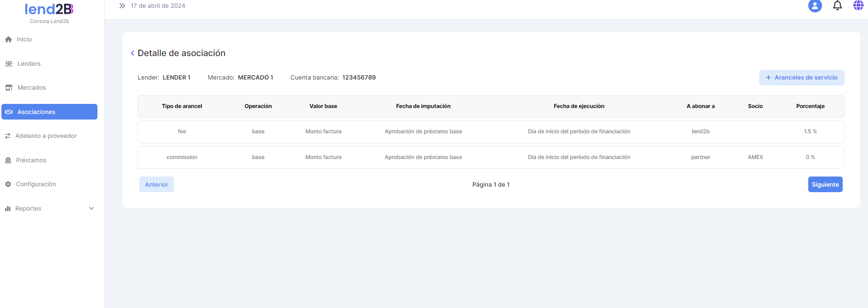This screenshot has height=308, width=868.
Task: Select the commission row with AMEX
Action: pyautogui.click(x=491, y=158)
